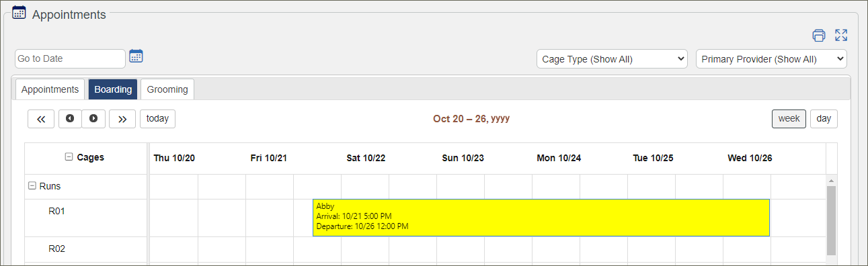This screenshot has height=266, width=868.
Task: Click the Appointments header calendar icon
Action: (19, 12)
